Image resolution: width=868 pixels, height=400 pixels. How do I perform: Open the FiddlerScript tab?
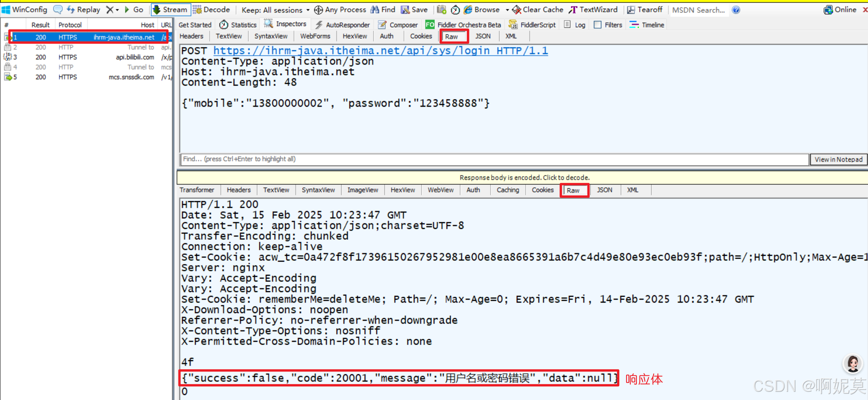pos(532,25)
